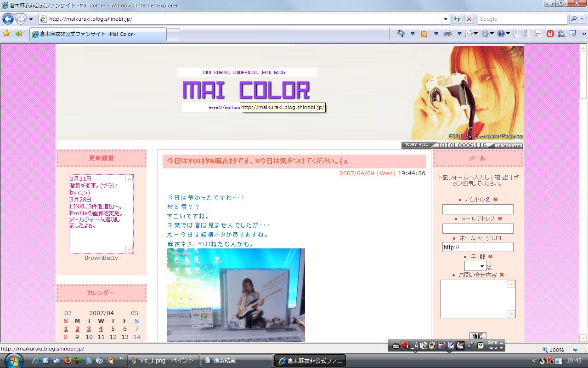Open the RSS feeds orange icon

[424, 34]
